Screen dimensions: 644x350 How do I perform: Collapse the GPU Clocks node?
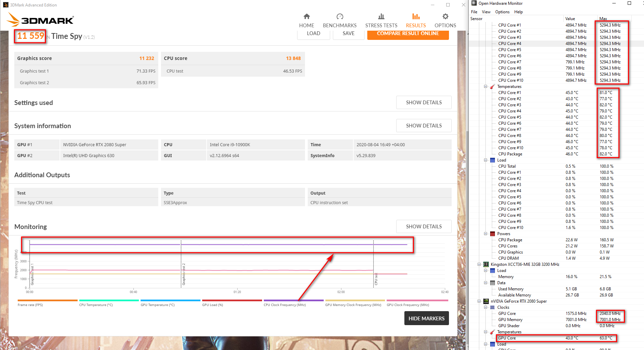[486, 307]
